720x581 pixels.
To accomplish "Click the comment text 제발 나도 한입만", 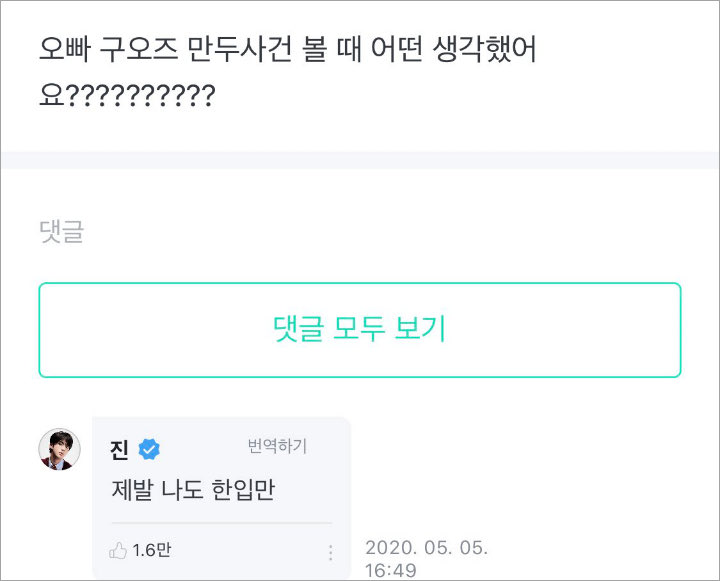I will click(192, 490).
